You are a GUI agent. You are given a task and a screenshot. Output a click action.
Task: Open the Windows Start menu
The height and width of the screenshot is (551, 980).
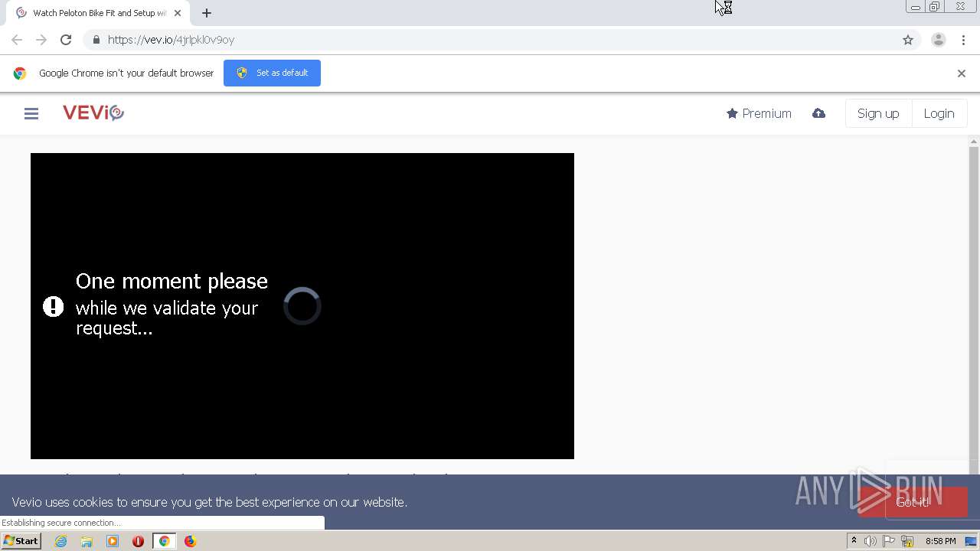21,541
